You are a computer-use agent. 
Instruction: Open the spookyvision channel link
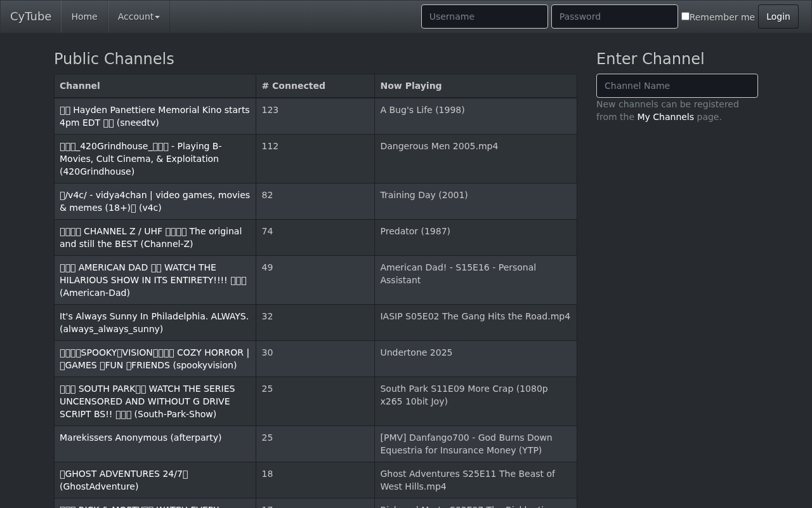pyautogui.click(x=154, y=359)
